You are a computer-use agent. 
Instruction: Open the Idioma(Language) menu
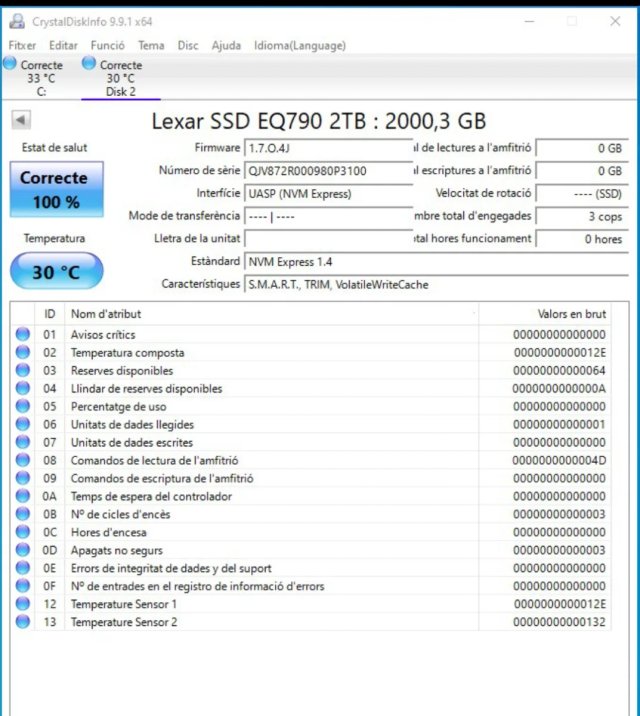click(300, 46)
